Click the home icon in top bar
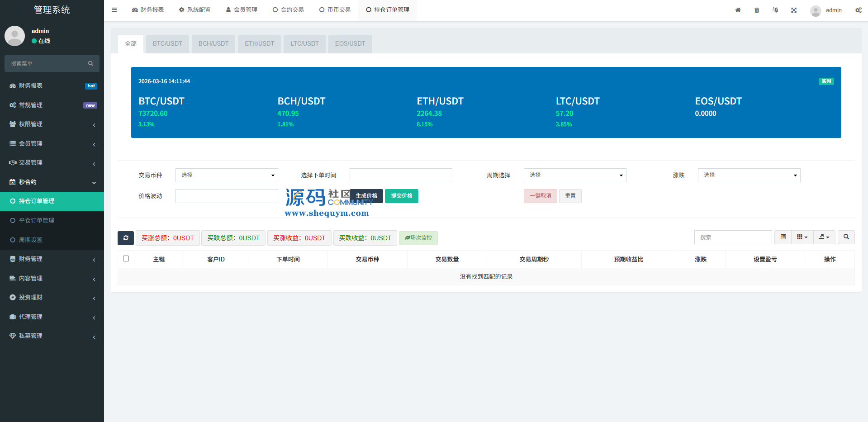This screenshot has width=868, height=422. (x=738, y=10)
